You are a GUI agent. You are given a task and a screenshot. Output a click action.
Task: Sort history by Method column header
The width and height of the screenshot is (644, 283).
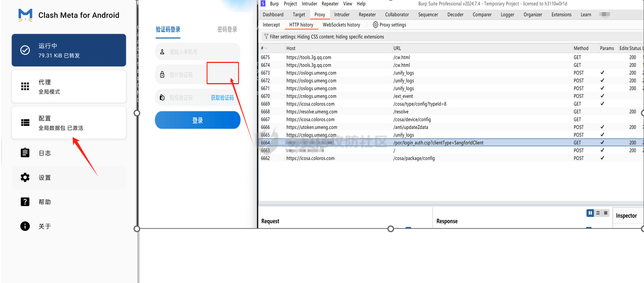coord(585,48)
